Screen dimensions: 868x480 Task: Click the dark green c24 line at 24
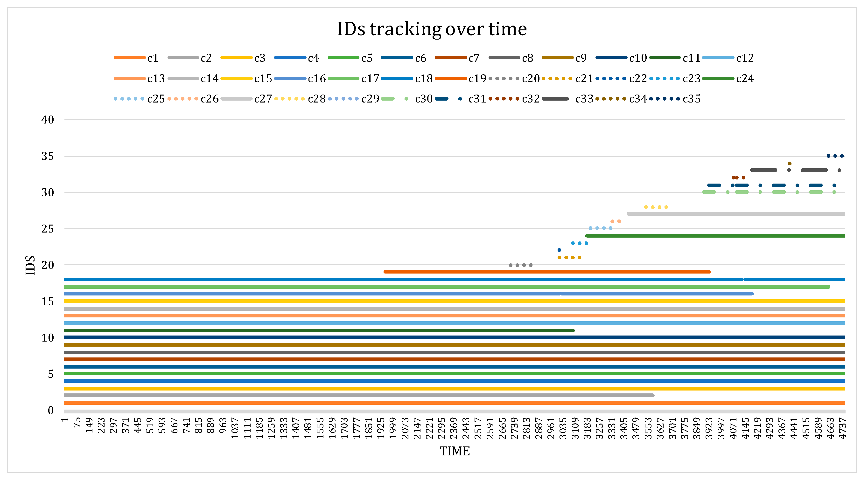(708, 236)
